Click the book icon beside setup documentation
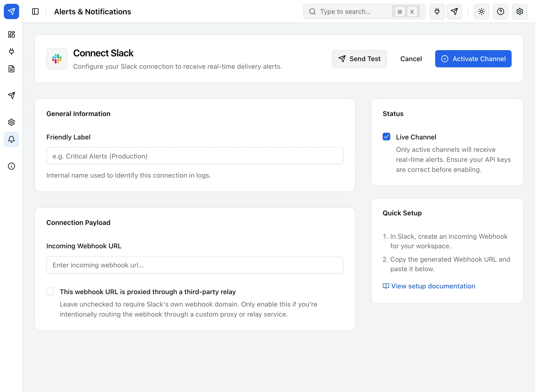 [x=386, y=286]
